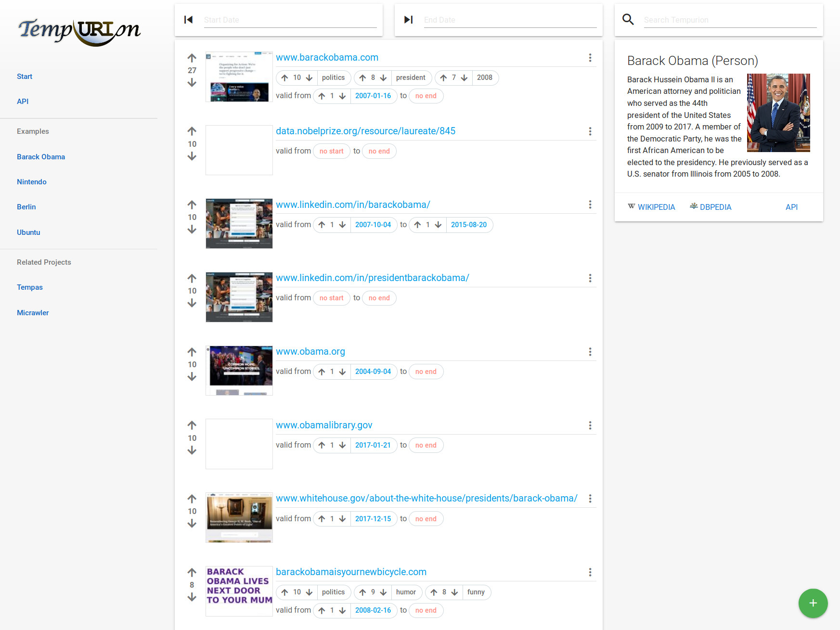Screen dimensions: 840x630
Task: Open options menu for www.linkedin.com/in/barackobama/
Action: click(590, 205)
